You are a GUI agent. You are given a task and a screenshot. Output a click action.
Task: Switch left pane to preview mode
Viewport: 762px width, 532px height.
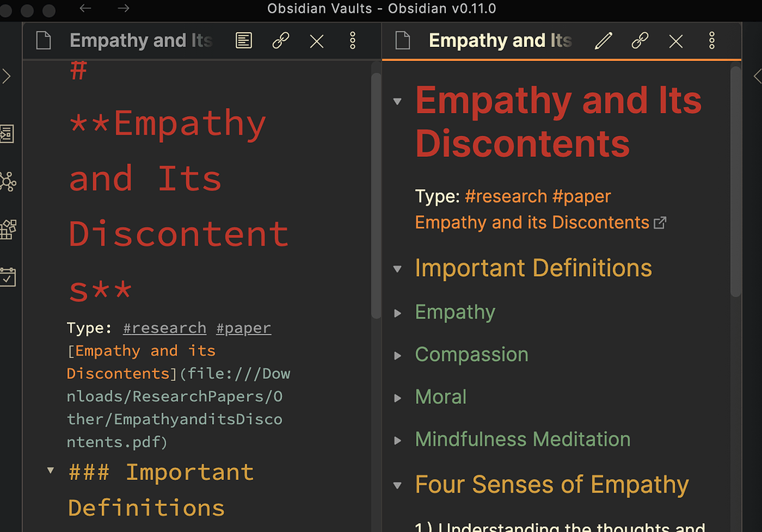click(243, 41)
